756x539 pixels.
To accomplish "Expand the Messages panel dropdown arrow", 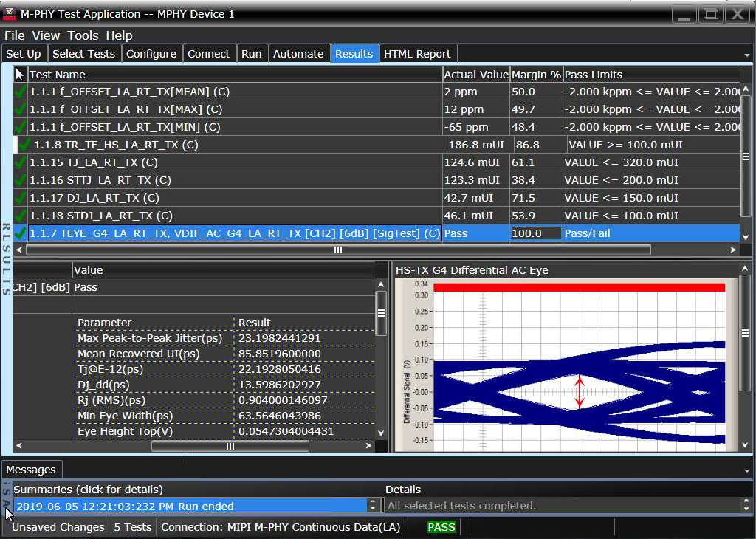I will click(x=747, y=470).
